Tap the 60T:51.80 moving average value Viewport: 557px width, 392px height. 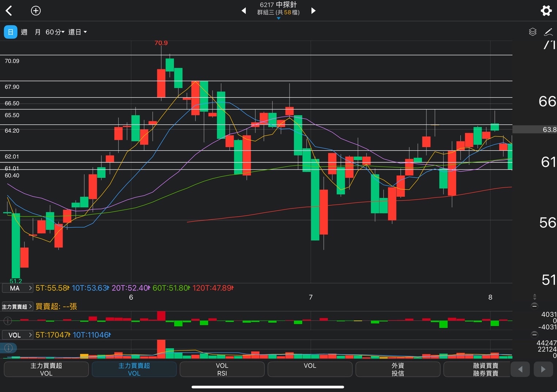171,288
